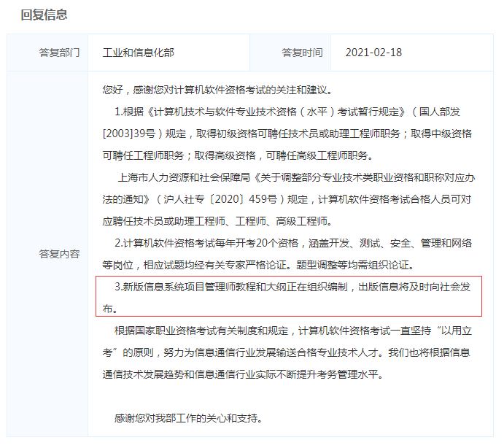Click the line starting 等岗位，相应试题
Image resolution: width=504 pixels, height=448 pixels.
pos(258,265)
